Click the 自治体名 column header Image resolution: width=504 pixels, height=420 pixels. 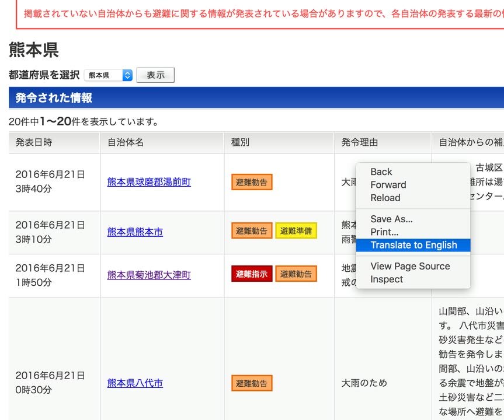[x=126, y=142]
